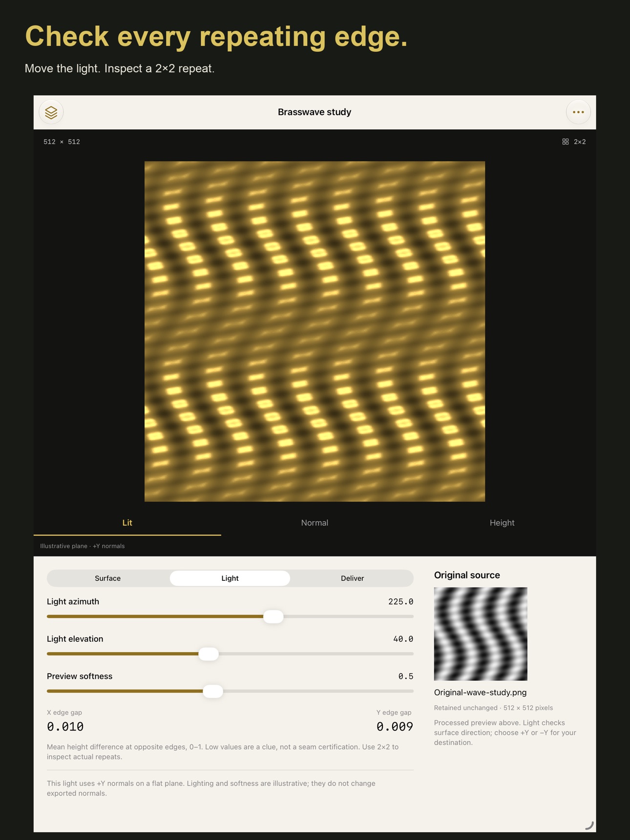Open the layers icon in the header
Viewport: 630px width, 840px height.
(x=51, y=112)
